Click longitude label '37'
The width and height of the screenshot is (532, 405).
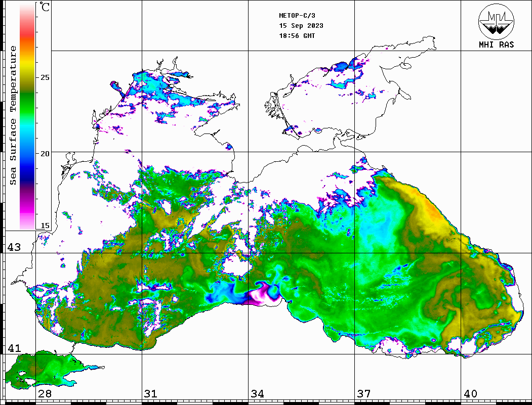364,394
